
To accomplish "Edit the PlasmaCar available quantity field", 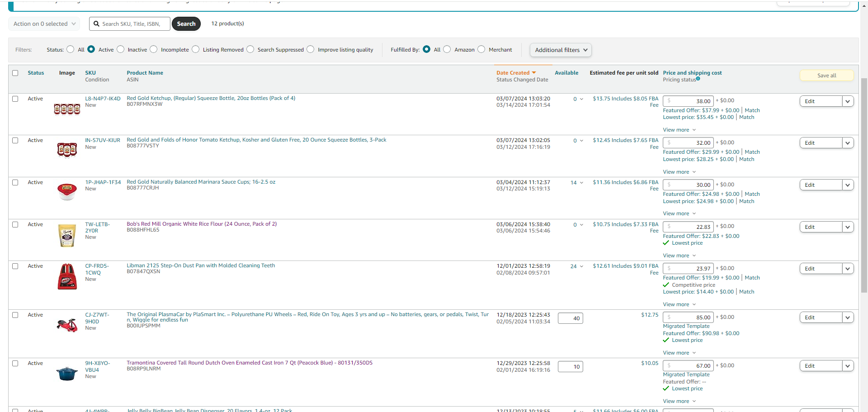I will 571,318.
